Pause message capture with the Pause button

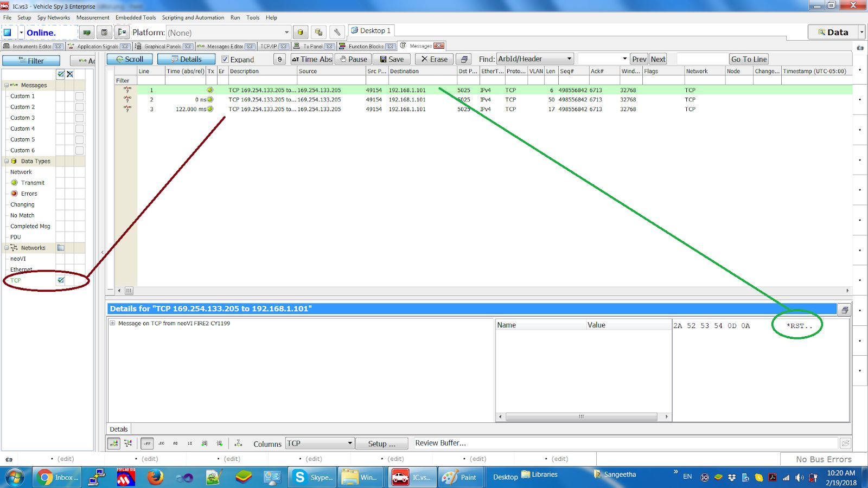pos(353,59)
